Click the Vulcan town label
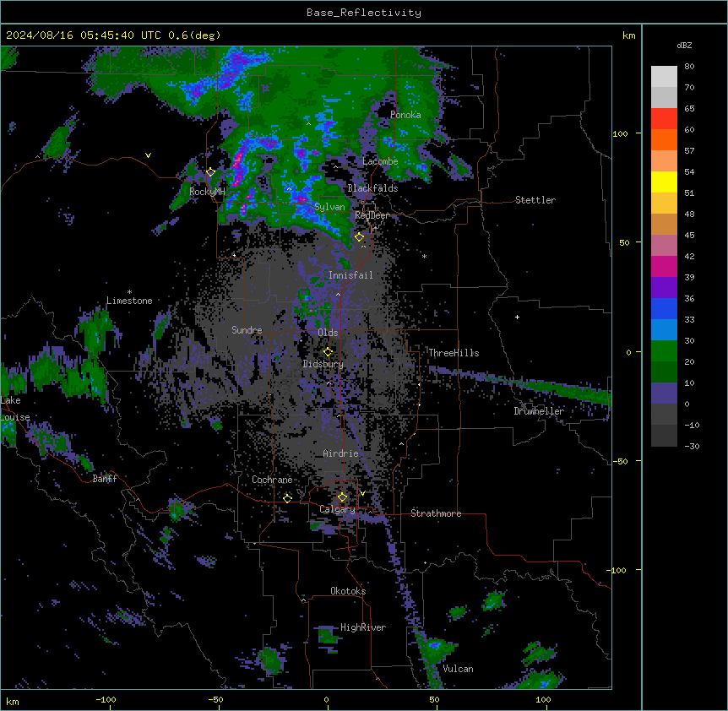Screen dimensions: 728x711 459,669
